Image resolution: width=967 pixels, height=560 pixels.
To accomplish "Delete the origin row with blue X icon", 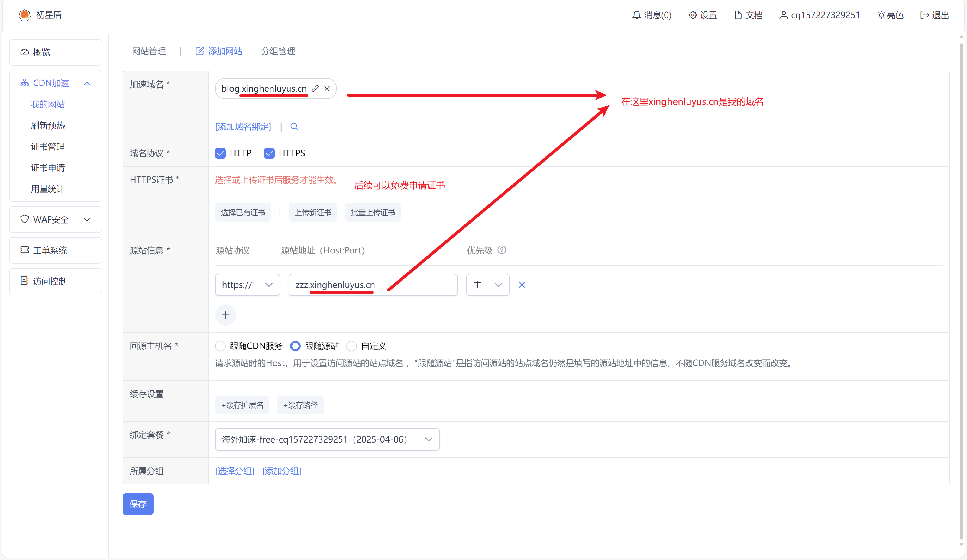I will click(522, 285).
